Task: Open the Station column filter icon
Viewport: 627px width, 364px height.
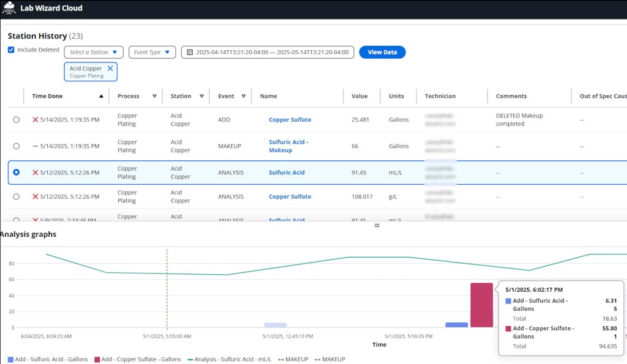Action: coord(201,96)
